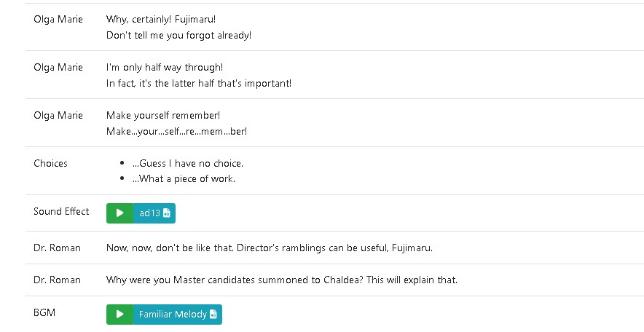This screenshot has width=644, height=332.
Task: Open the ad13 audio file link
Action: tap(154, 213)
